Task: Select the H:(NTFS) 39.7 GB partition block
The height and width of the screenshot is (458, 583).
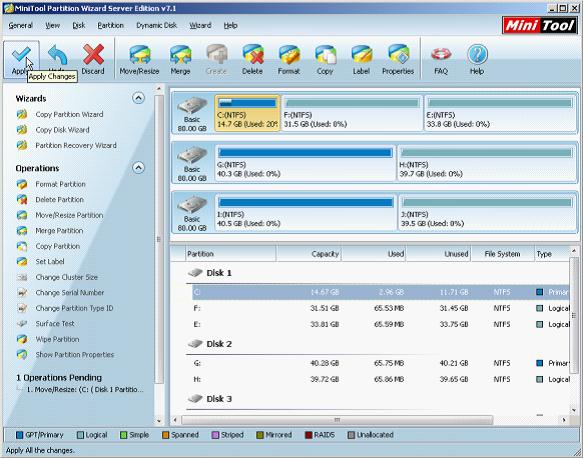Action: tap(487, 163)
